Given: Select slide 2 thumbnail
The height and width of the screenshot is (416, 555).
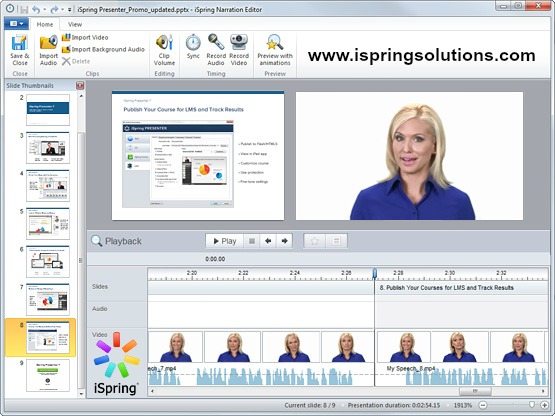Looking at the screenshot, I should (48, 110).
